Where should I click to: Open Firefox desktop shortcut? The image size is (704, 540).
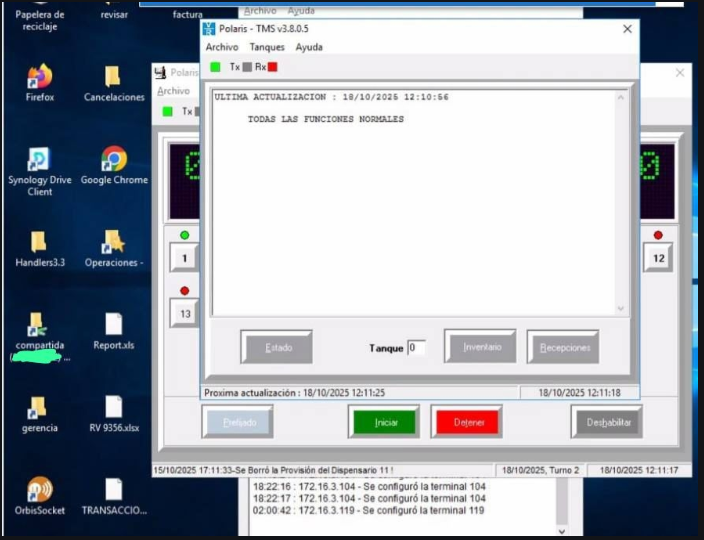pyautogui.click(x=39, y=78)
